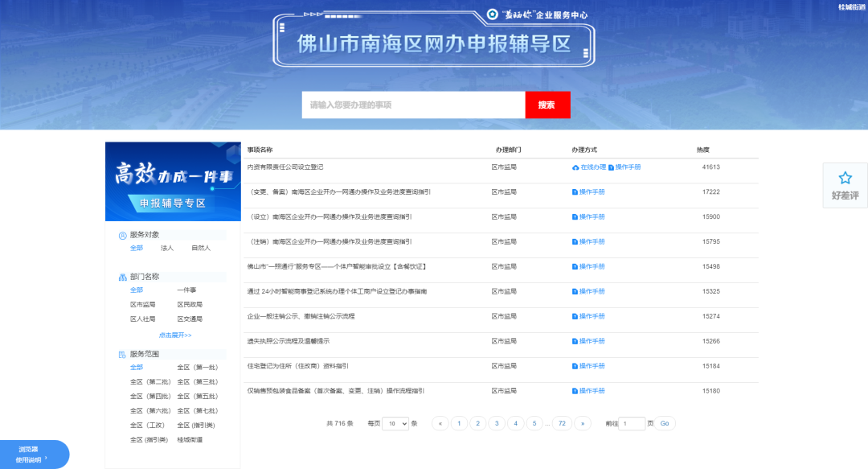Open the per-page count dropdown
Screen dimensions: 868x469
pyautogui.click(x=395, y=423)
